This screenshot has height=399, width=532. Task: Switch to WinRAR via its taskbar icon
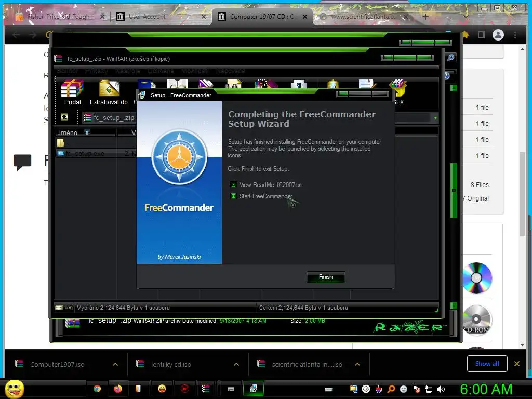point(206,389)
